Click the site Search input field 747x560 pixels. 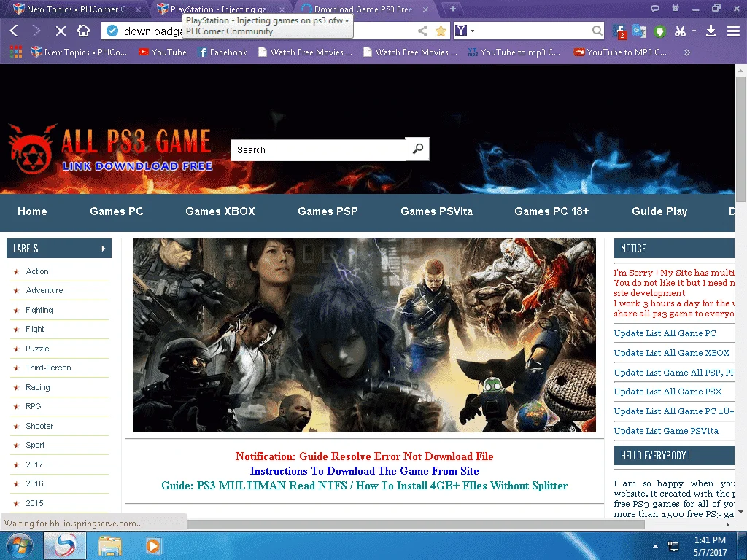(x=318, y=150)
